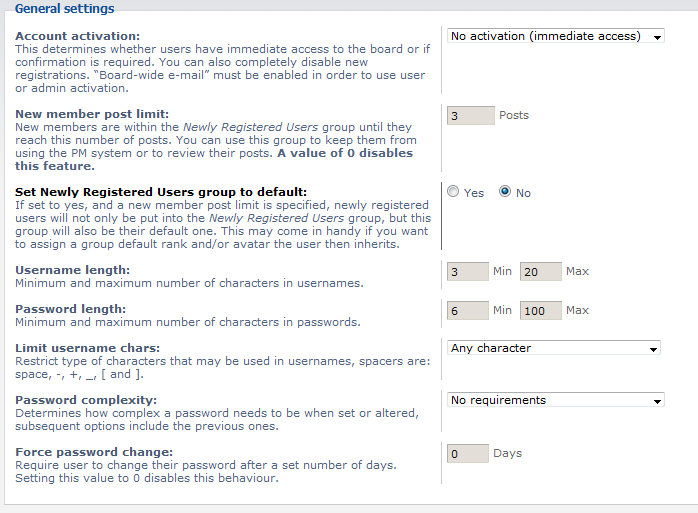Click the "New member post limit:" label
Screen dimensions: 698x513
pyautogui.click(x=92, y=114)
